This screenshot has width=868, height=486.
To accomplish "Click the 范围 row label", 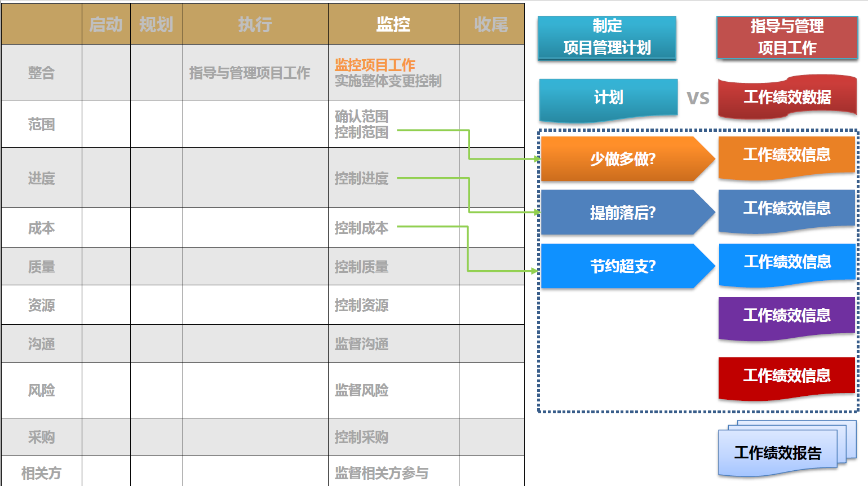I will coord(42,124).
